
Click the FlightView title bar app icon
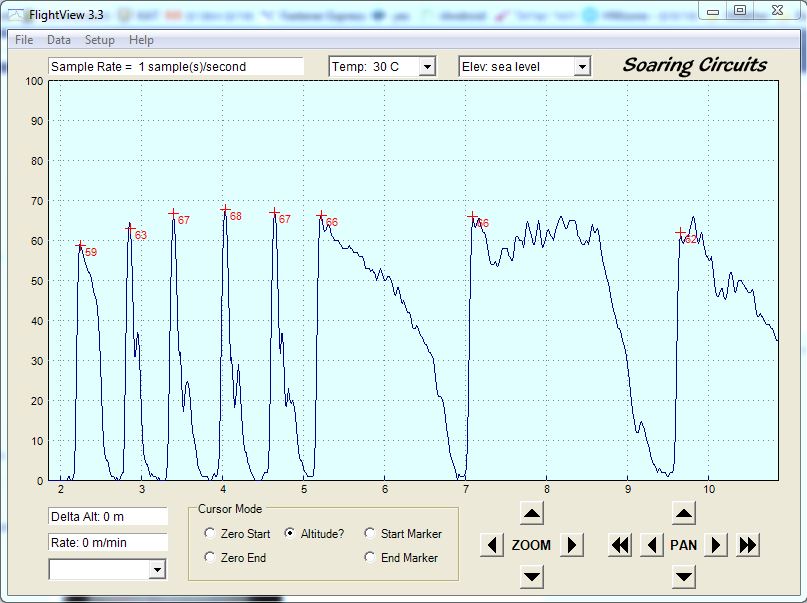point(16,15)
